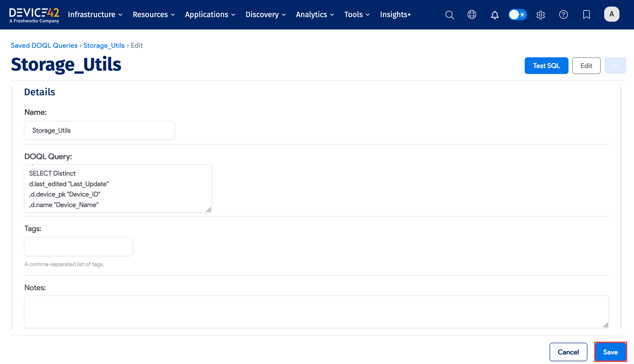Cancel editing the query
This screenshot has height=364, width=634.
point(568,352)
